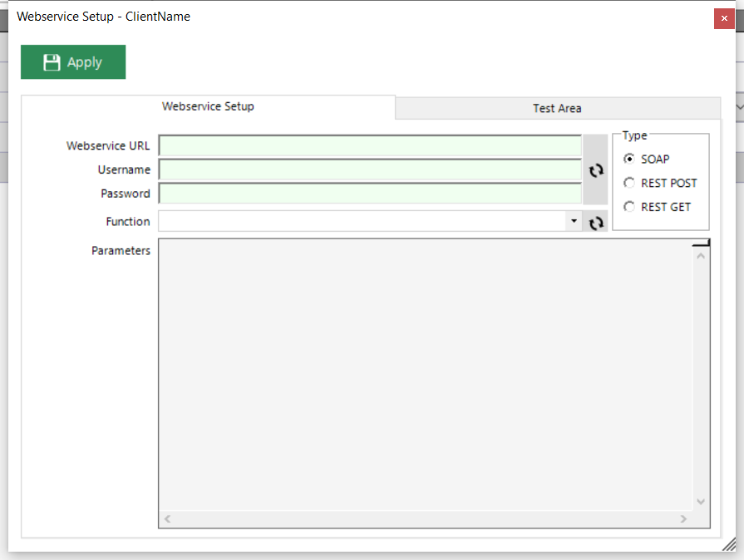Open the Webservice Setup tab
This screenshot has height=560, width=744.
(x=208, y=106)
